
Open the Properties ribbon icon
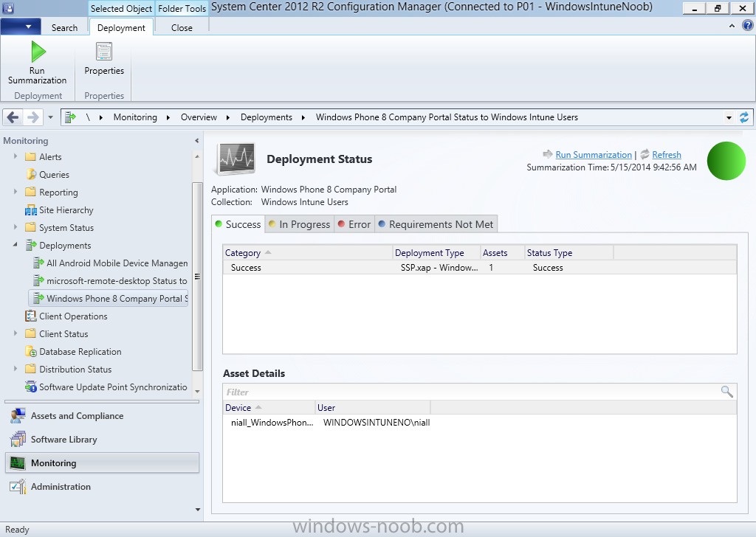click(x=103, y=51)
